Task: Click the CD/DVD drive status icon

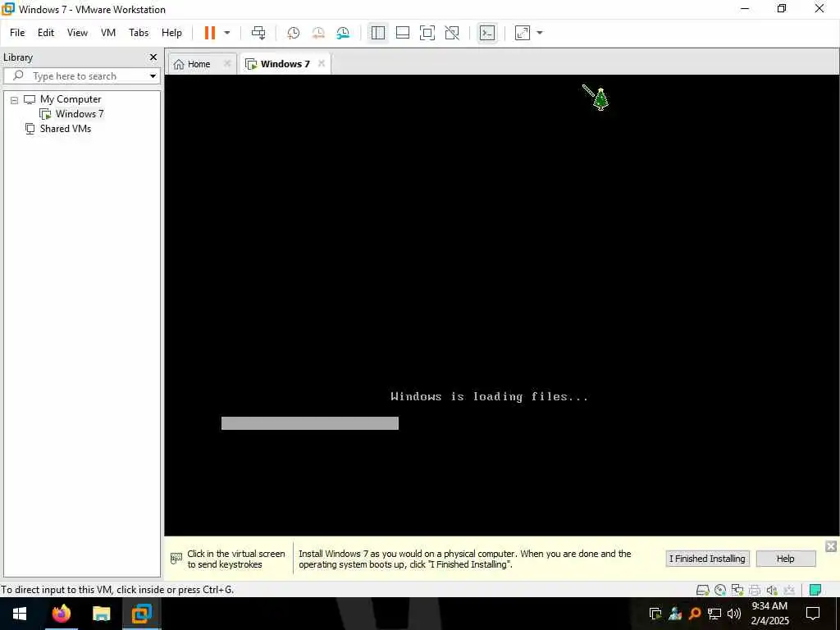Action: tap(720, 591)
